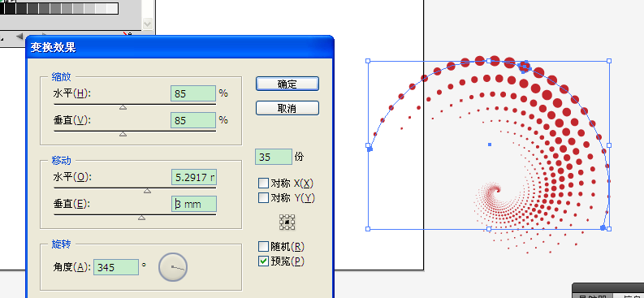Click the scale 水平 slider handle
The width and height of the screenshot is (644, 298).
(x=123, y=107)
